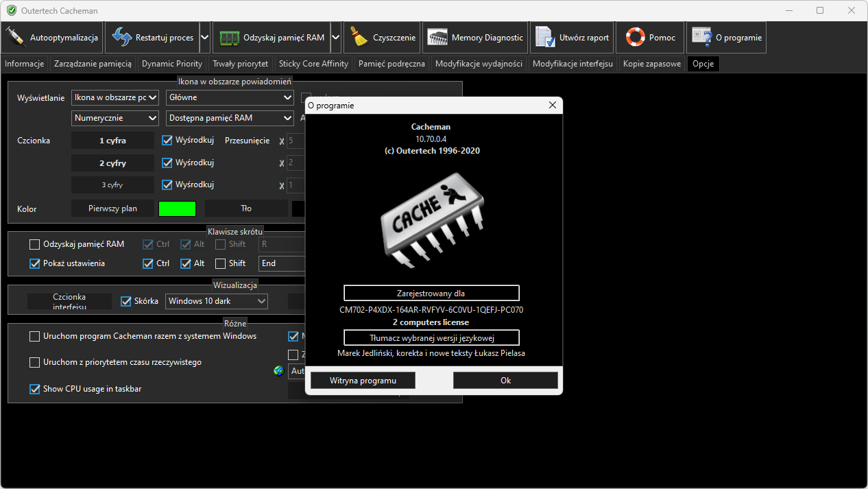The height and width of the screenshot is (489, 868).
Task: Open the Windows 10 dark skin dropdown
Action: click(217, 301)
